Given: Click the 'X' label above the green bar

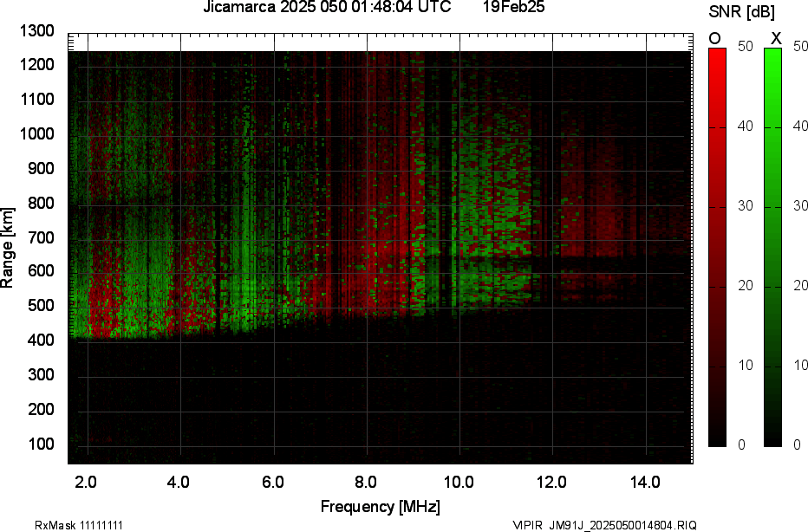Looking at the screenshot, I should (x=776, y=39).
